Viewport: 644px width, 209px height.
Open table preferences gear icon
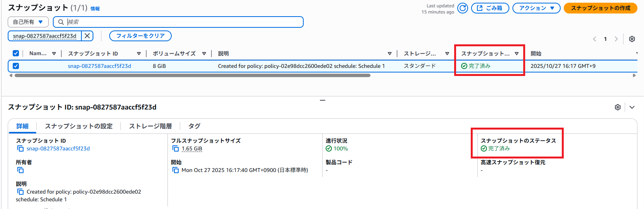coord(632,39)
